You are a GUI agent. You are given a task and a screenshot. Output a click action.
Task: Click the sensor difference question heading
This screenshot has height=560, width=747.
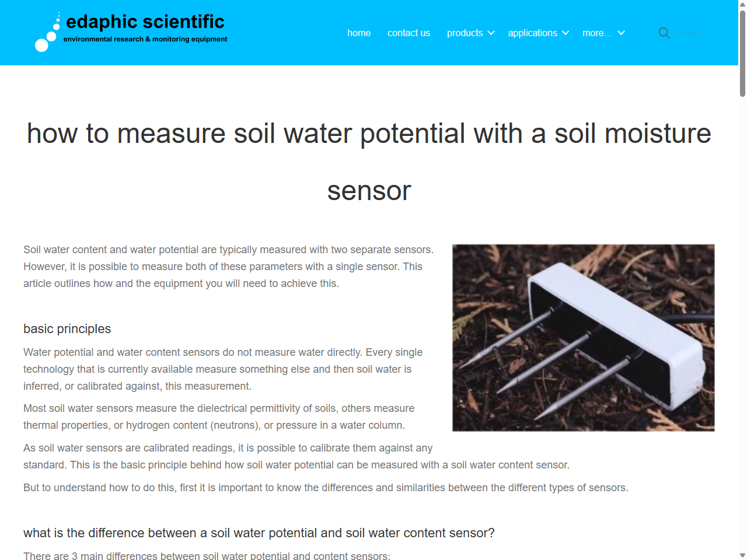tap(259, 533)
